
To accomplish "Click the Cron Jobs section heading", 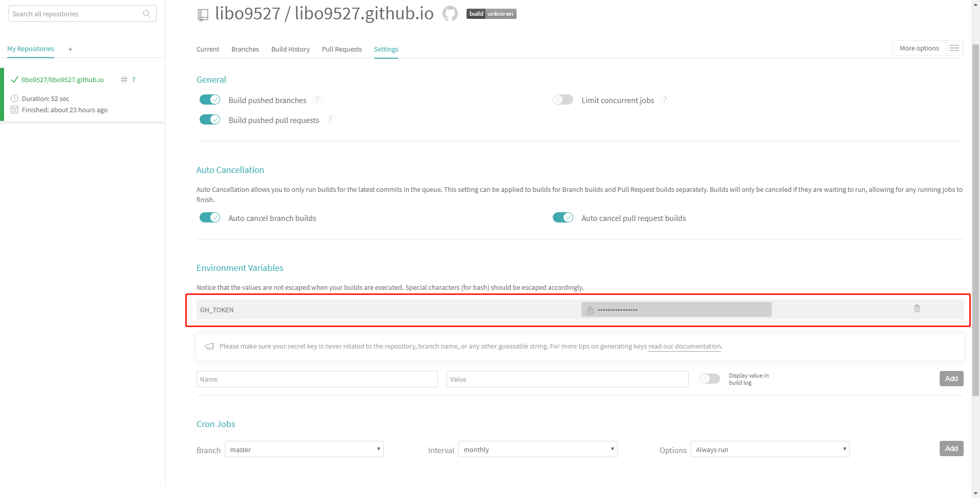I will click(216, 424).
